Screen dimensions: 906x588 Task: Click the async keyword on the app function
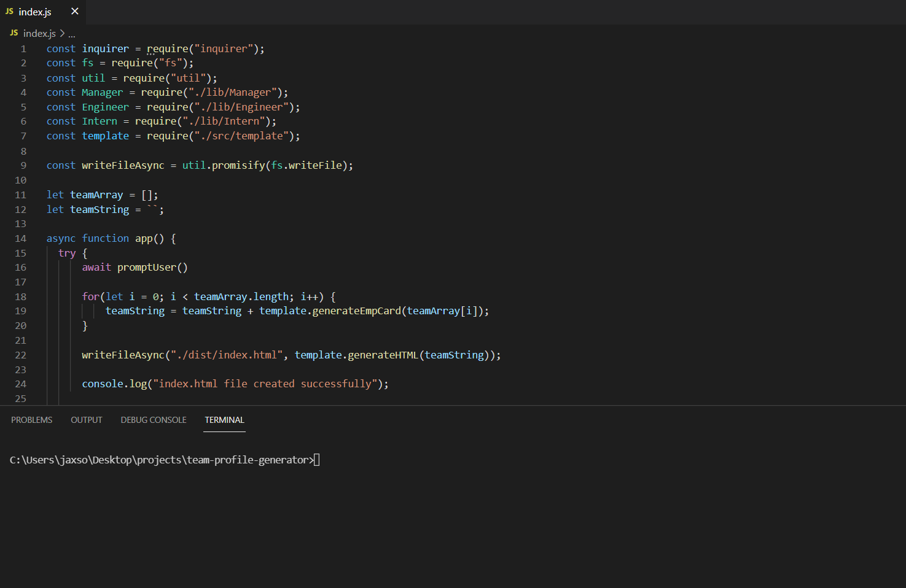60,238
